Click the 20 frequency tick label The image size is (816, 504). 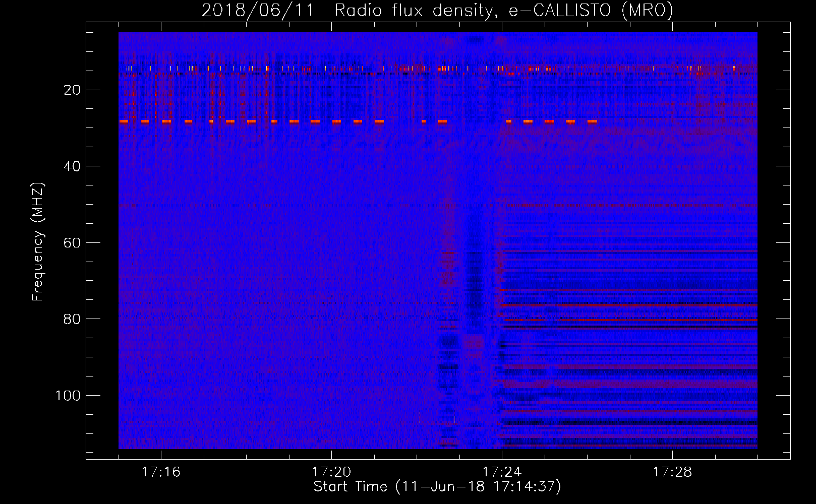click(x=72, y=90)
